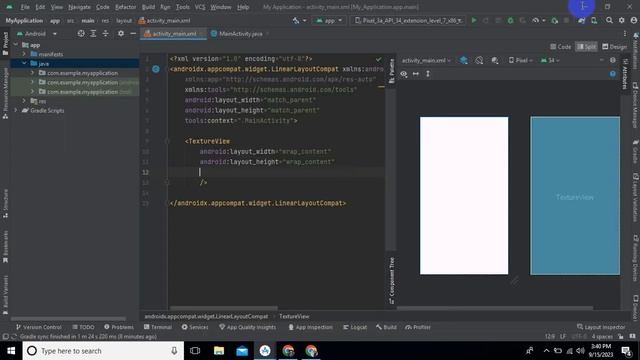Open IDE settings gear in main toolbar
This screenshot has width=640, height=360.
point(621,20)
